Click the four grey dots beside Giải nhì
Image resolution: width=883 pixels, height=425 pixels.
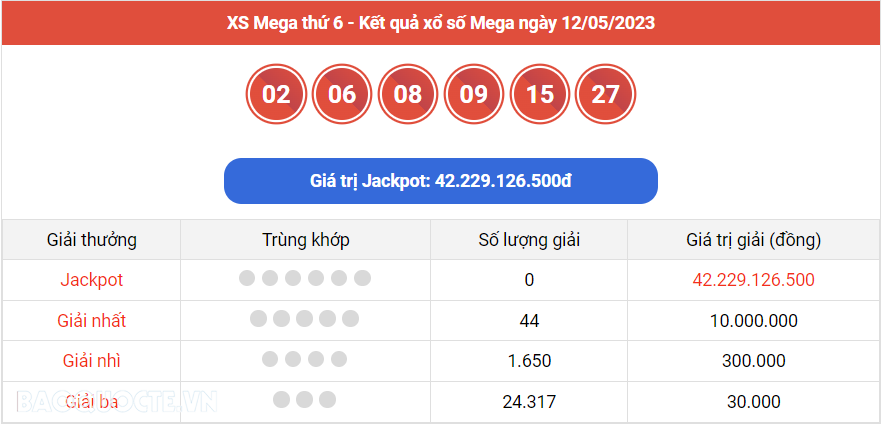coord(305,360)
